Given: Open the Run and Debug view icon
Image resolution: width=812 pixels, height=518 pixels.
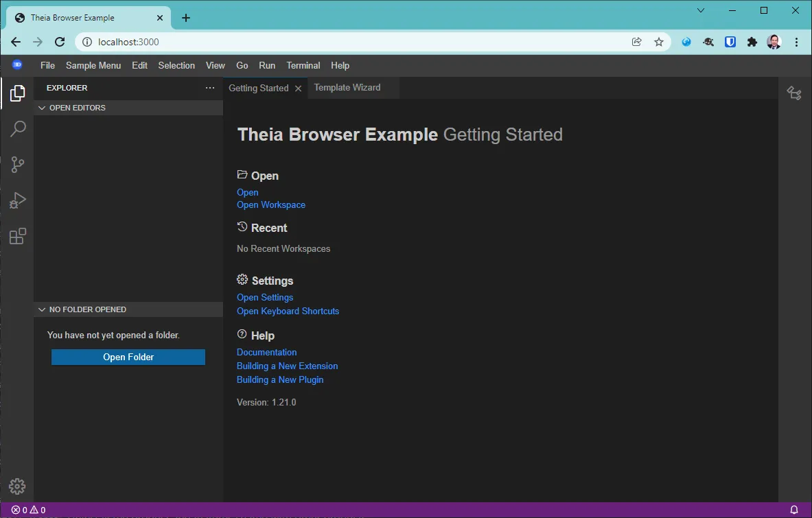Looking at the screenshot, I should pos(18,200).
